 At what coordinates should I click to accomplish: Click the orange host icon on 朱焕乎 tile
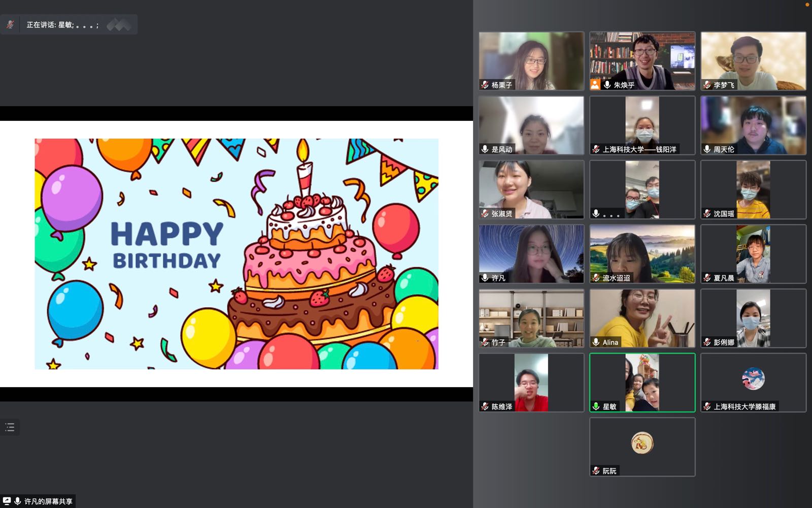(595, 85)
